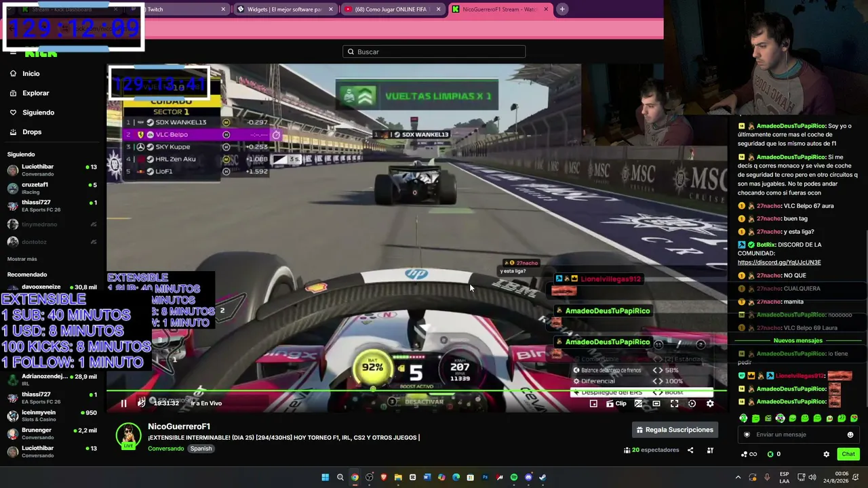The width and height of the screenshot is (868, 488).
Task: Send message with the green Chat button
Action: tap(848, 454)
